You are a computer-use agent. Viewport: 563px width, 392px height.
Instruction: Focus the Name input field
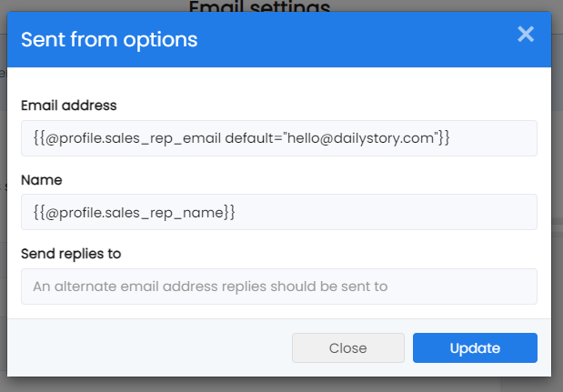[x=279, y=212]
